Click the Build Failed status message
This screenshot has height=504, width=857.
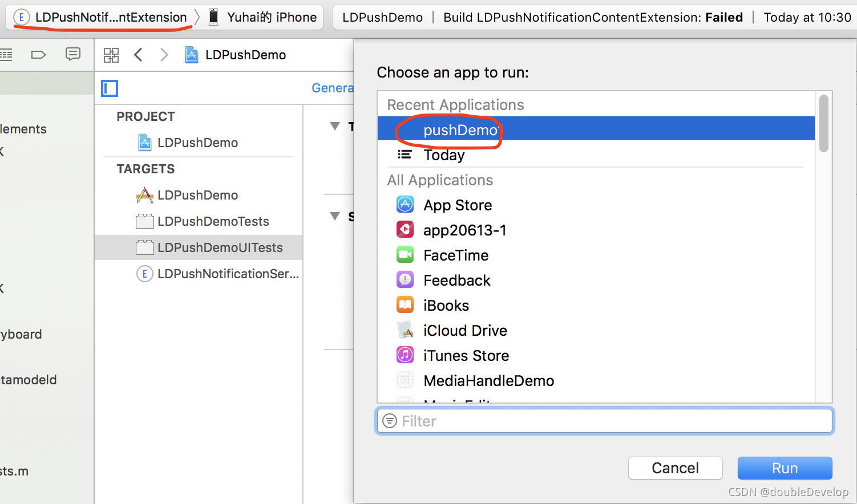(593, 17)
